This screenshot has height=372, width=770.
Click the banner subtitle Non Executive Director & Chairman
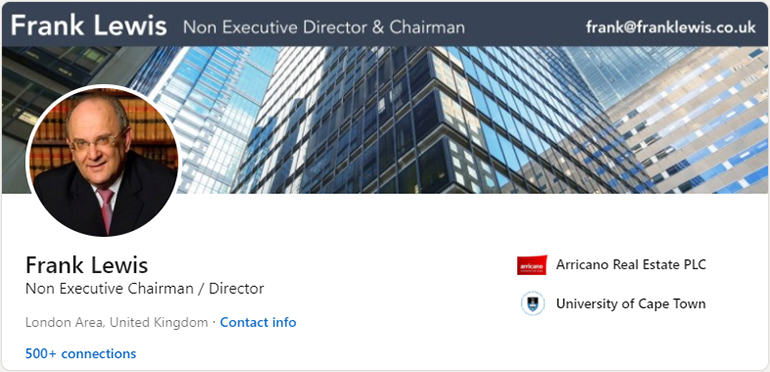tap(324, 27)
